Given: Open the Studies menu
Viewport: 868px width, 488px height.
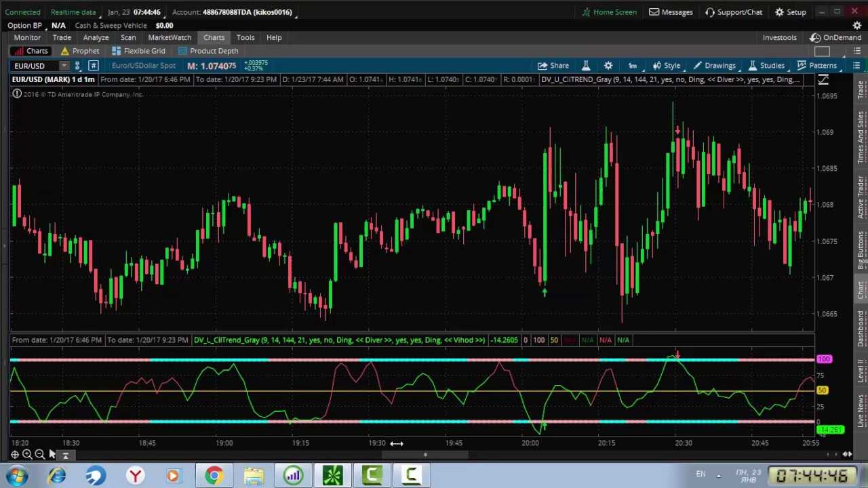Looking at the screenshot, I should (766, 66).
